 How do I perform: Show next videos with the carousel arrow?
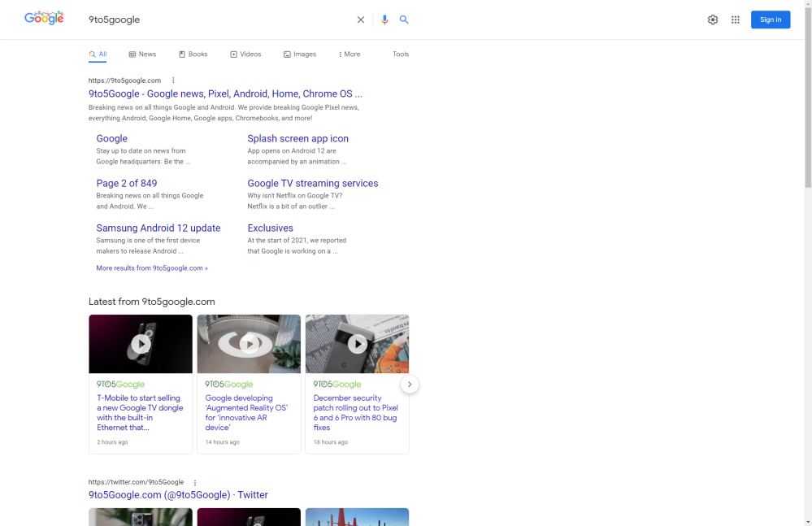[410, 384]
